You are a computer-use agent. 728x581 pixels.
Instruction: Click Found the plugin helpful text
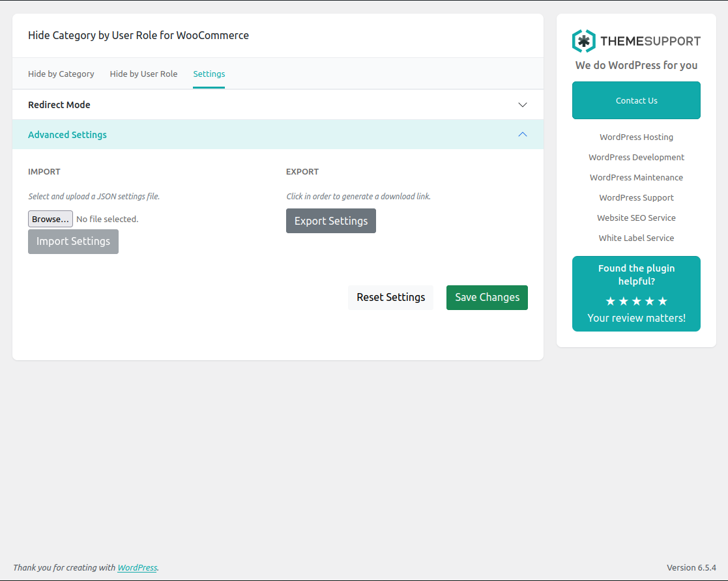[x=636, y=275]
